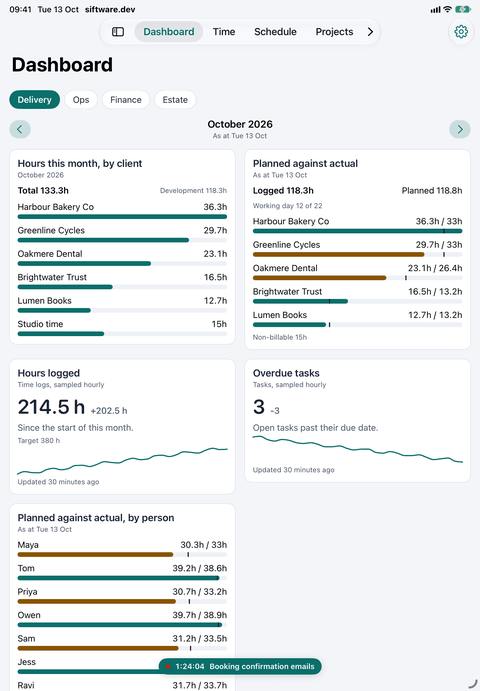Click Oakmere Dental 23.1h hours bar
Image resolution: width=480 pixels, height=691 pixels.
click(x=122, y=264)
